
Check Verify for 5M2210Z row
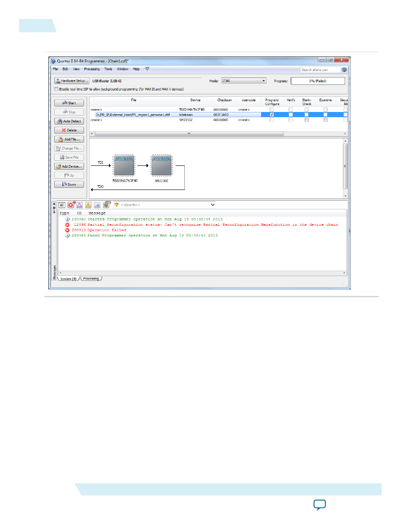tap(291, 120)
